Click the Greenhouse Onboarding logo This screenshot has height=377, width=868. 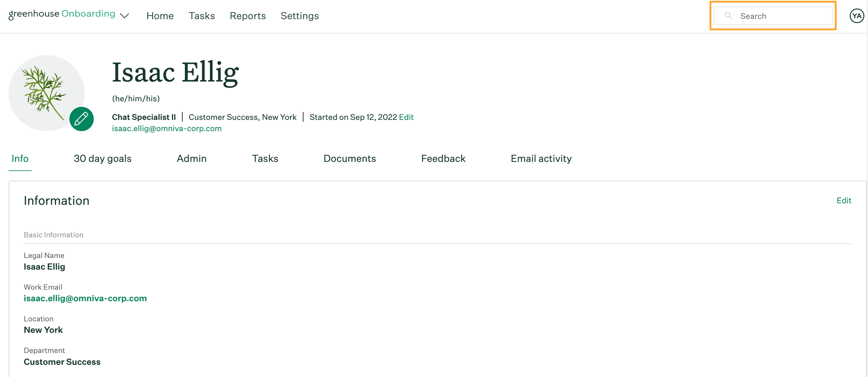pos(62,14)
